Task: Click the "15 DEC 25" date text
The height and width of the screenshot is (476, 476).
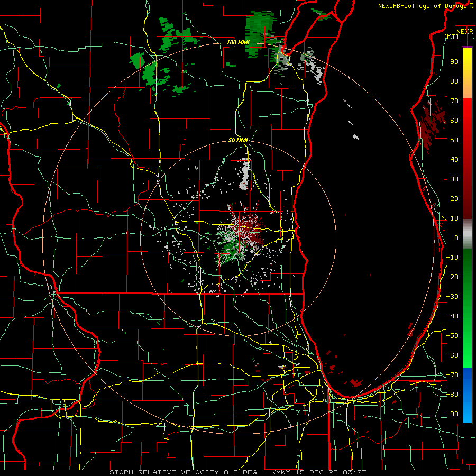Action: point(317,472)
